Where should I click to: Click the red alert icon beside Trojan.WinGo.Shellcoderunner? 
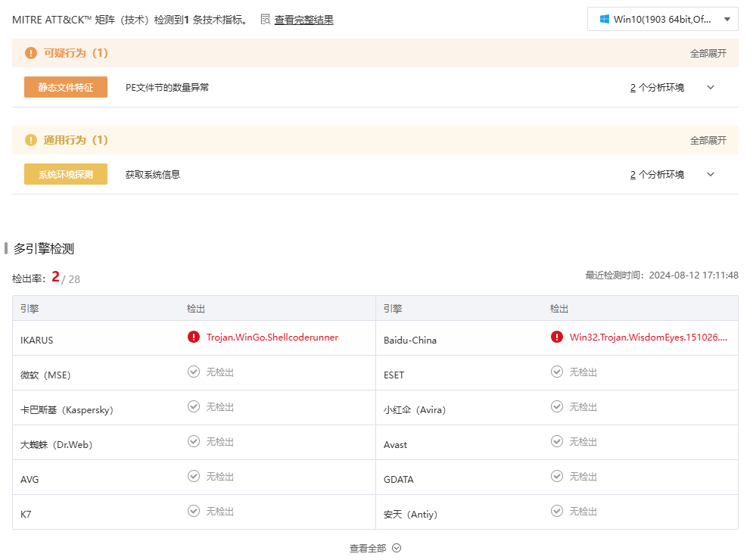[x=194, y=338]
